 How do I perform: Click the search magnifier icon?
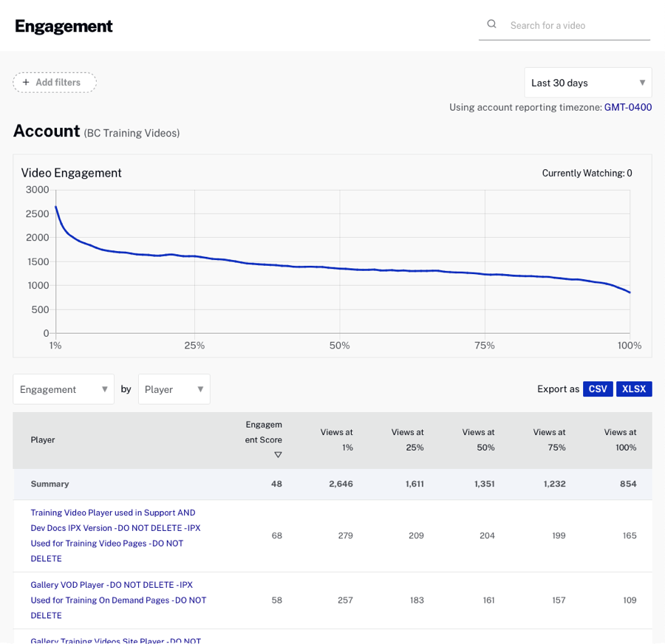[x=491, y=24]
